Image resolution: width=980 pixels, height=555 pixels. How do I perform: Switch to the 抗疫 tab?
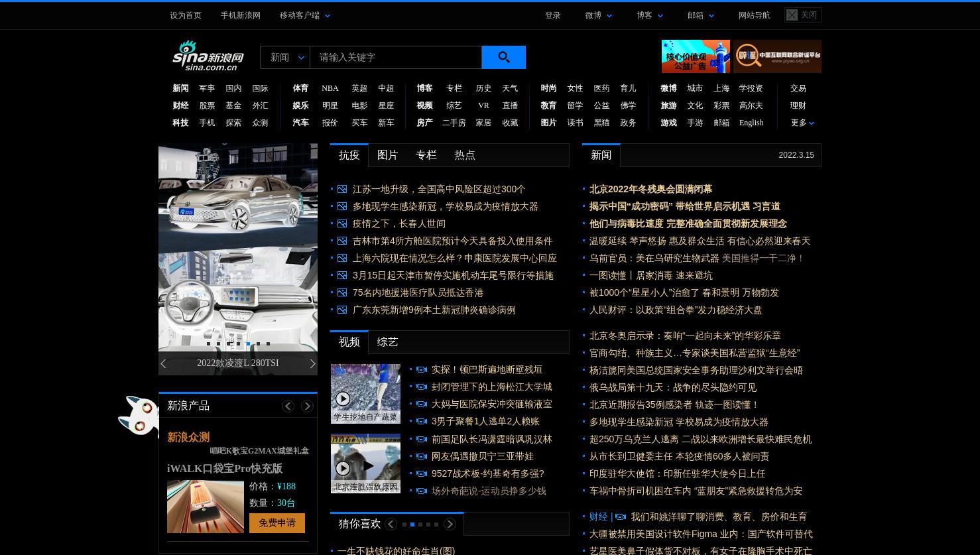tap(349, 155)
